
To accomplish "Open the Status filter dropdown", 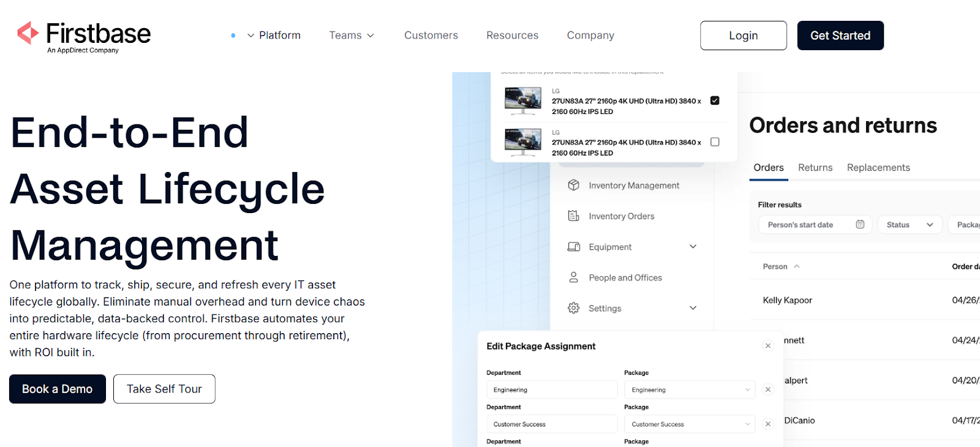I will coord(910,225).
